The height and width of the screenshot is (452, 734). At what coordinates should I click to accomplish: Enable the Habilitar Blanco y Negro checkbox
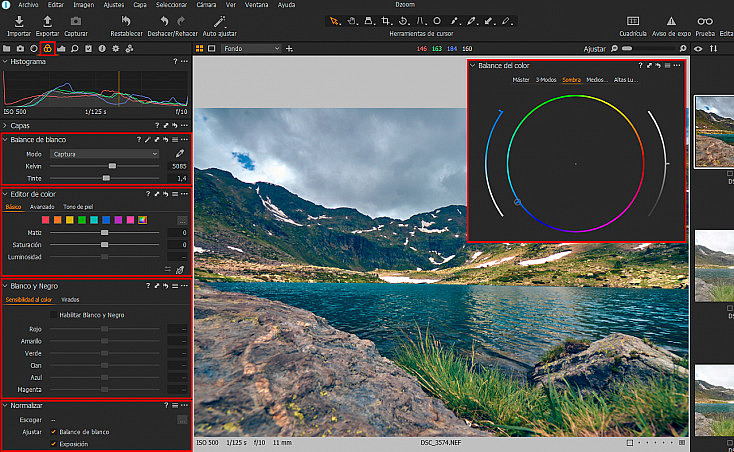pyautogui.click(x=53, y=315)
